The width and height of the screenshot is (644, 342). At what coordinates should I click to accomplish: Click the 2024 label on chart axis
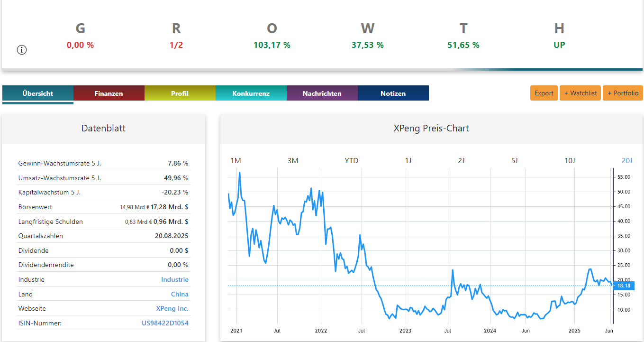click(x=490, y=330)
